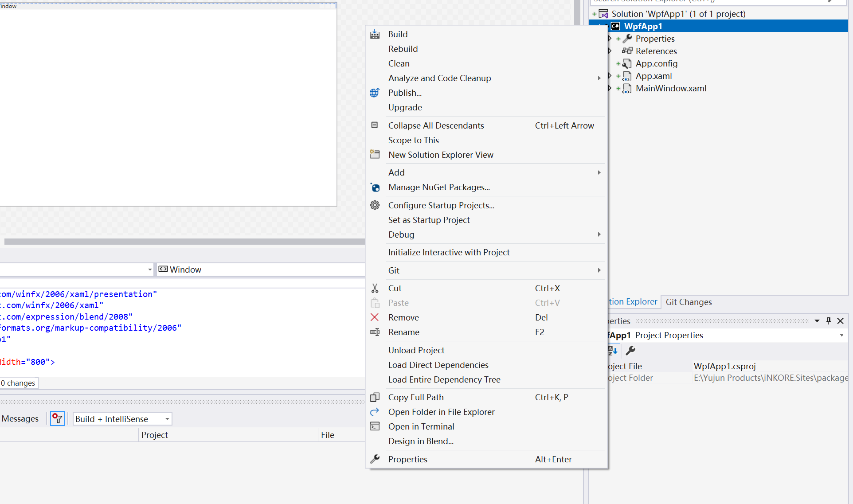The height and width of the screenshot is (504, 853).
Task: Choose Initialize Interactive with Project
Action: coord(486,252)
